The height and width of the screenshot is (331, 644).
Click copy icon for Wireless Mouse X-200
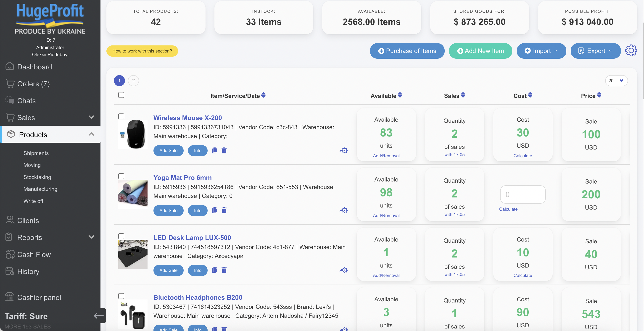(214, 150)
